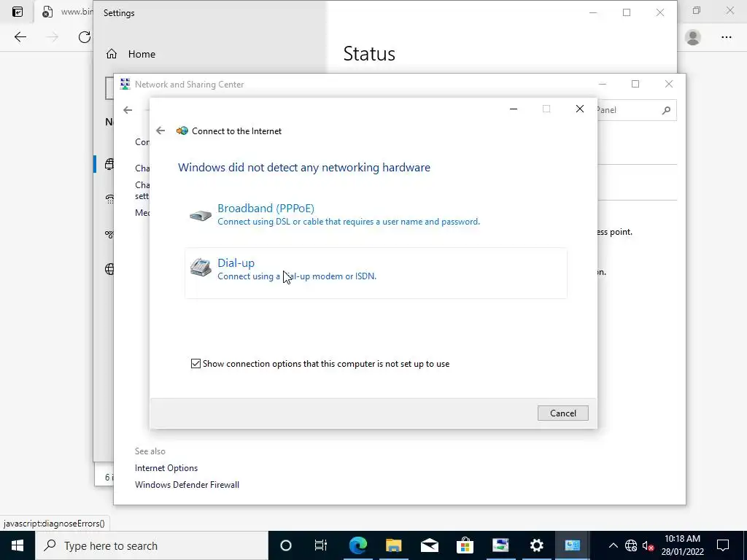Focus the Control Panel search field
Viewport: 747px width, 560px height.
pos(636,110)
